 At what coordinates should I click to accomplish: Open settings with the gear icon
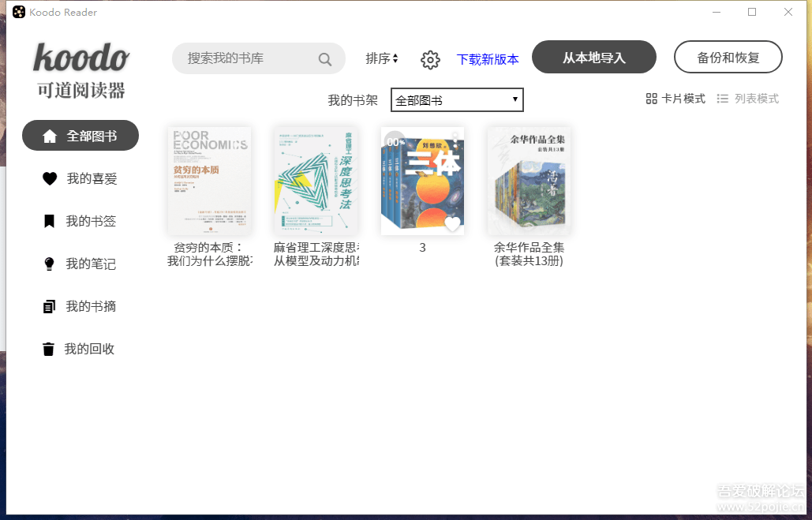pyautogui.click(x=430, y=59)
